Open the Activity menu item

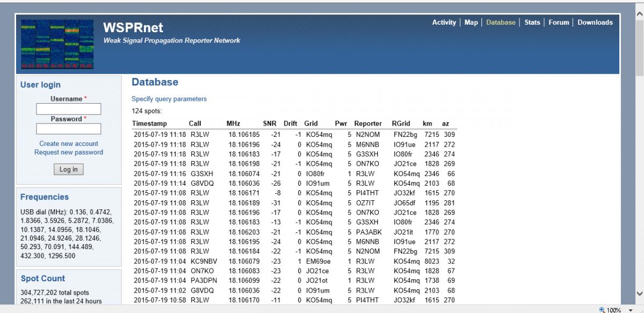click(444, 23)
